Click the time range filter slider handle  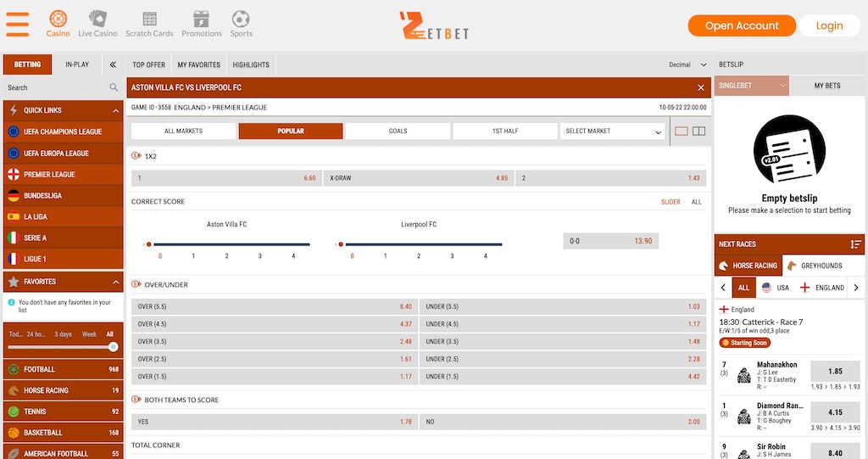[x=113, y=346]
